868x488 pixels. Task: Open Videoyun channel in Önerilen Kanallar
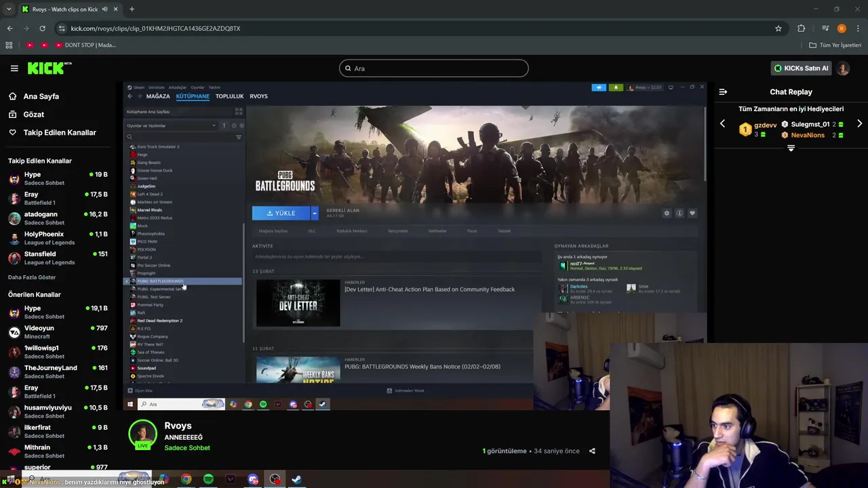58,332
